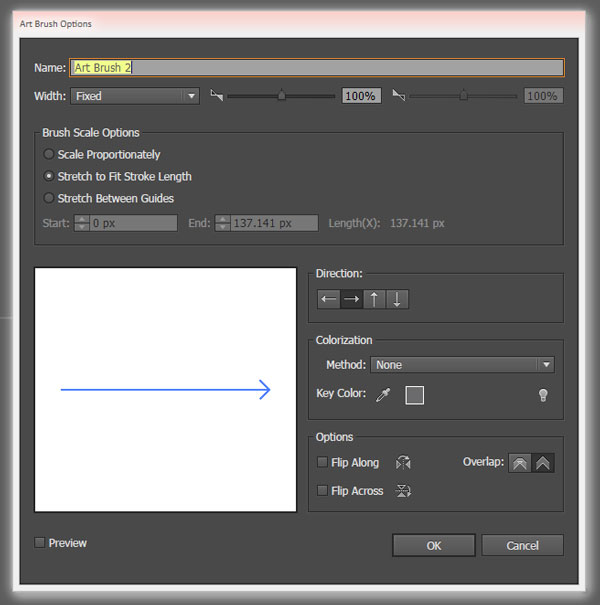Viewport: 600px width, 605px height.
Task: Click the first 100% width field
Action: click(x=361, y=96)
